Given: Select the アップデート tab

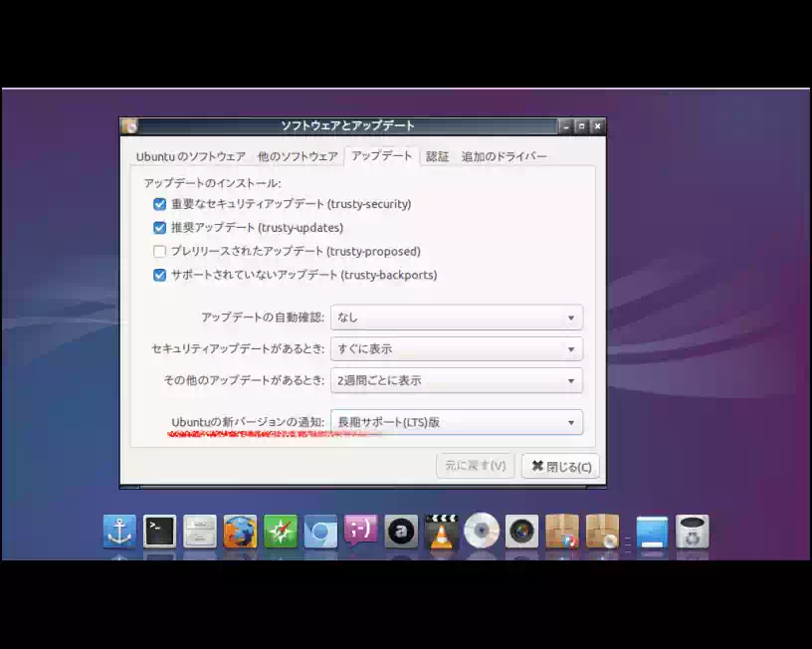Looking at the screenshot, I should (382, 156).
